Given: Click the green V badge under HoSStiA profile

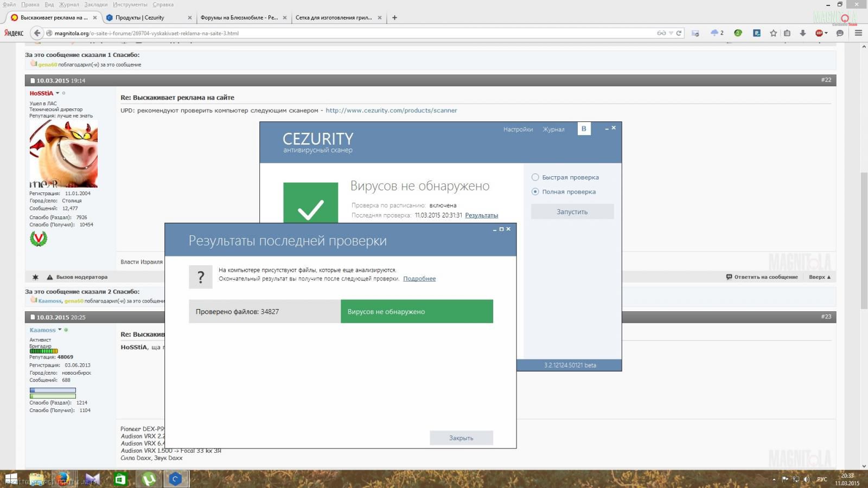Looking at the screenshot, I should point(39,239).
